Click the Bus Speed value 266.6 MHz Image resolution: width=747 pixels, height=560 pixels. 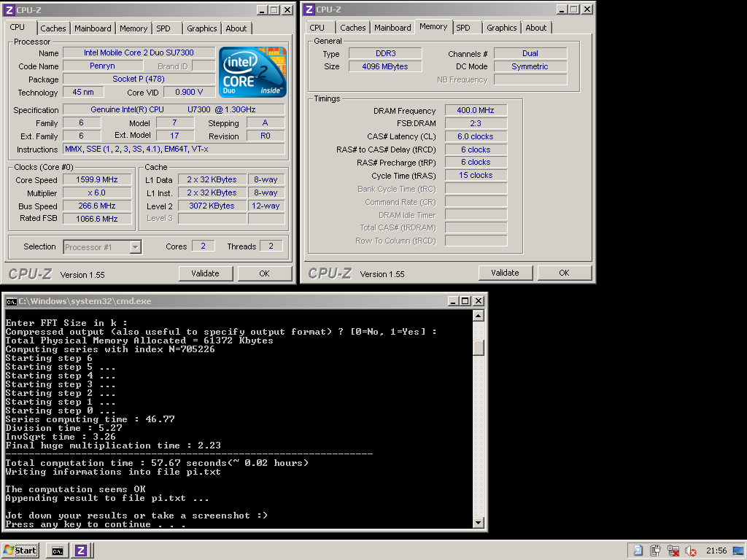(97, 206)
